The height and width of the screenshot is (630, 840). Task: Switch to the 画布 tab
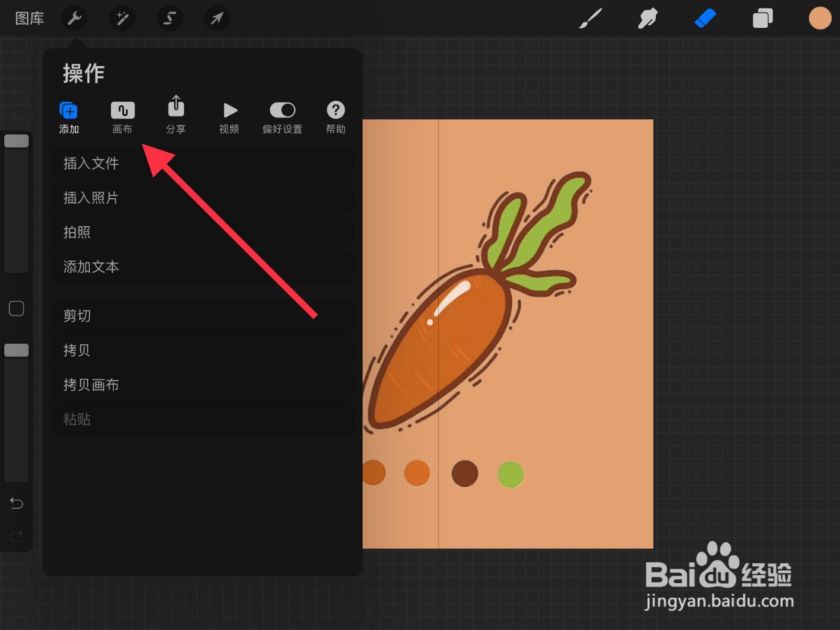point(122,118)
